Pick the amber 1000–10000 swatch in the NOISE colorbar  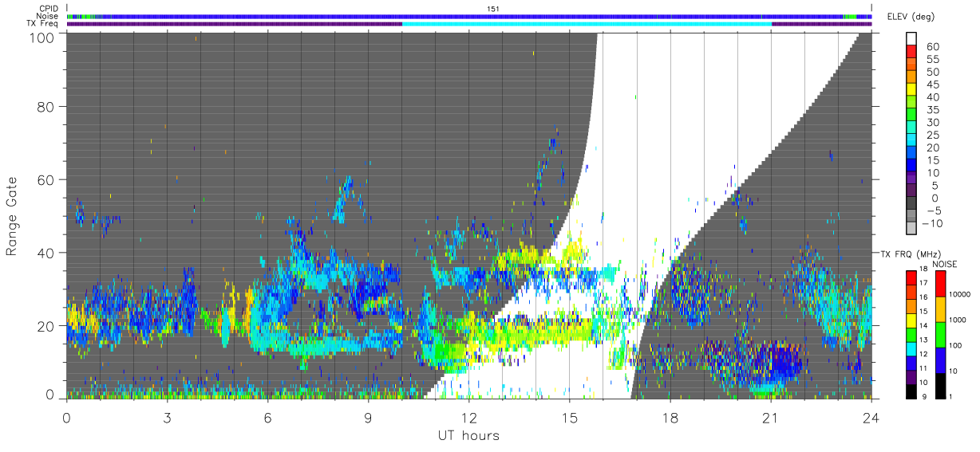(x=941, y=309)
